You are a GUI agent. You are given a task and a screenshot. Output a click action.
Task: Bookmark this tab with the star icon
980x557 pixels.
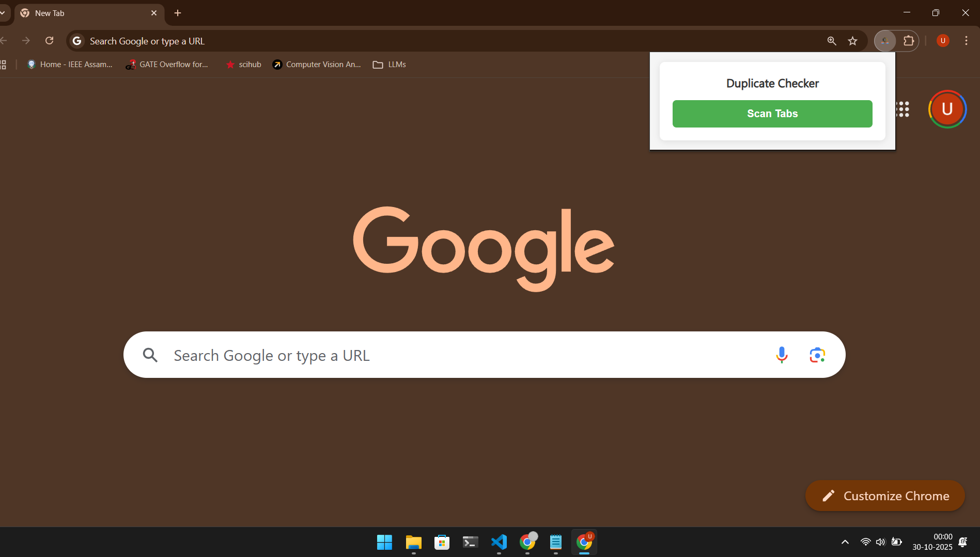coord(852,41)
